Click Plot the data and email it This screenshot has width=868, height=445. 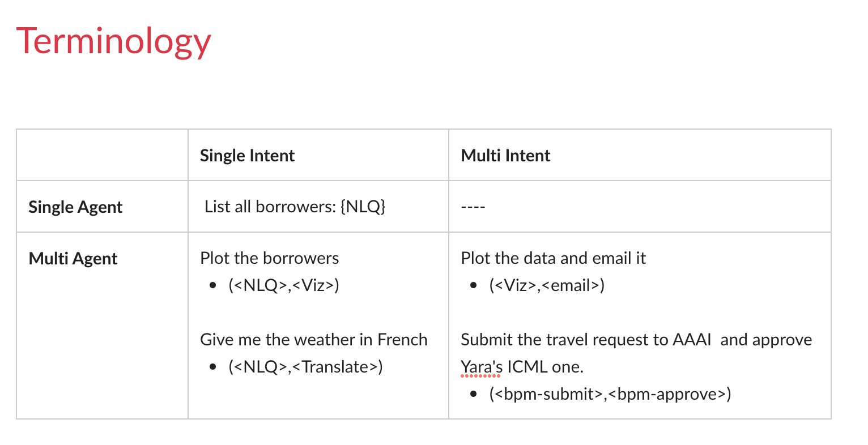tap(554, 258)
